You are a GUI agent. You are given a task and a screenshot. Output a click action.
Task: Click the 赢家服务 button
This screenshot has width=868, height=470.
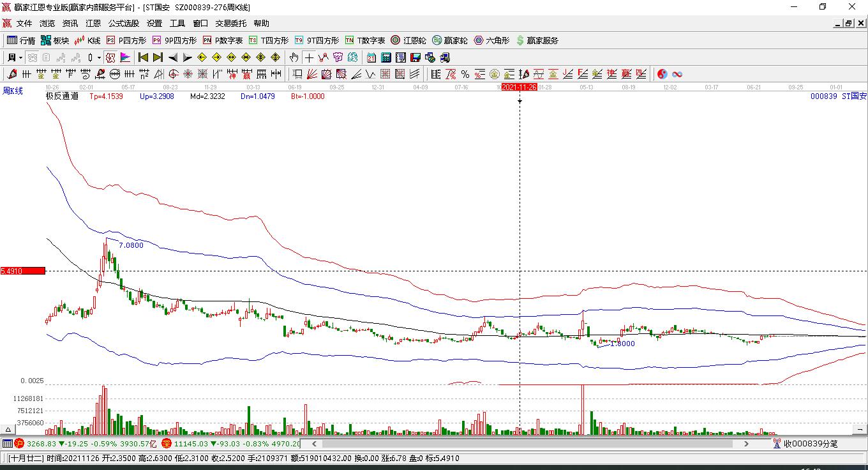(537, 40)
